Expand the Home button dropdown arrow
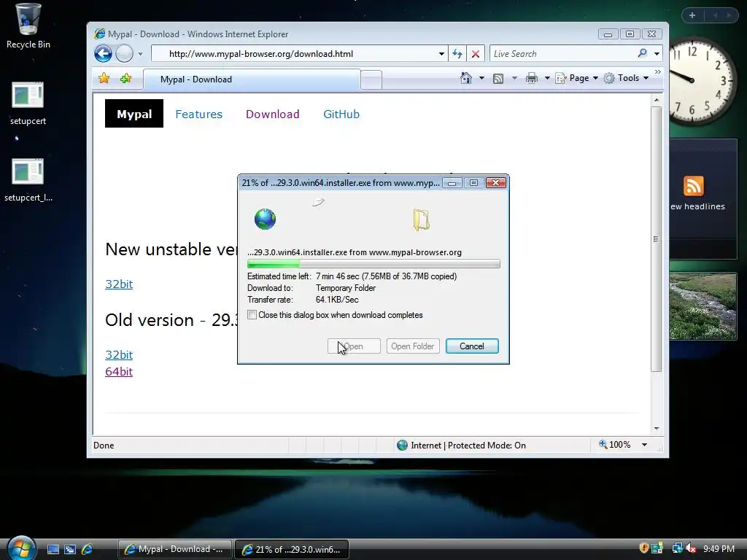This screenshot has width=747, height=560. point(481,78)
